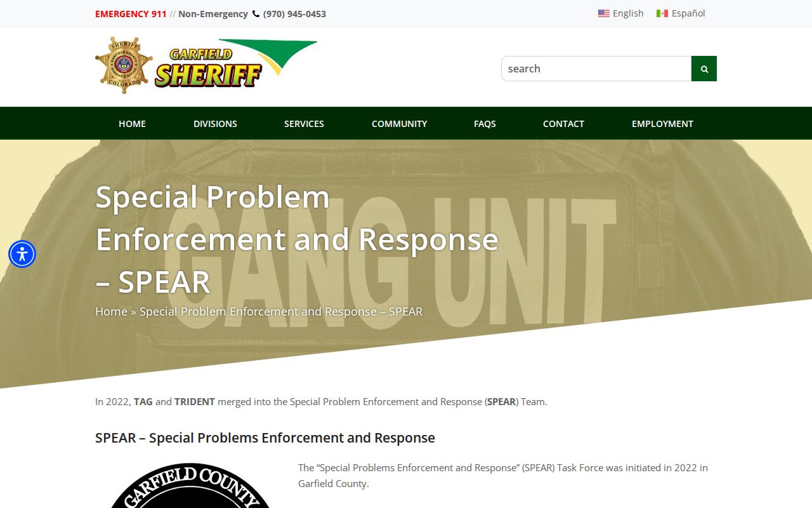
Task: Click the sentence about TAG and TRIDENT merging
Action: (x=321, y=401)
